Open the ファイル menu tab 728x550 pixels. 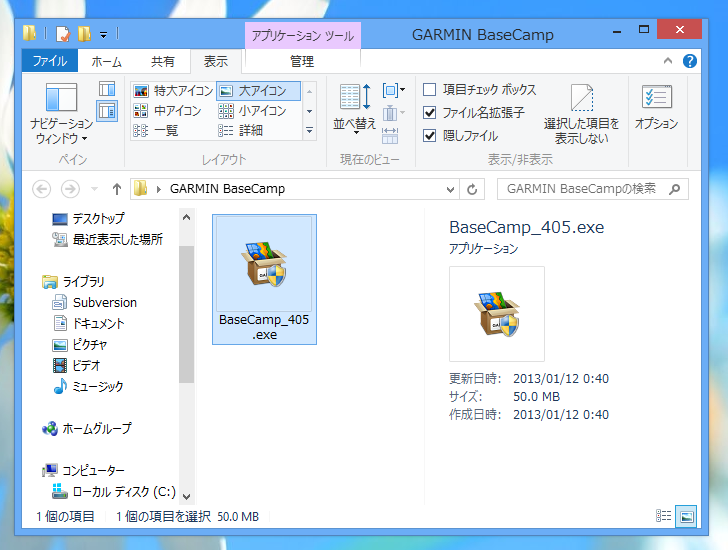tap(50, 61)
